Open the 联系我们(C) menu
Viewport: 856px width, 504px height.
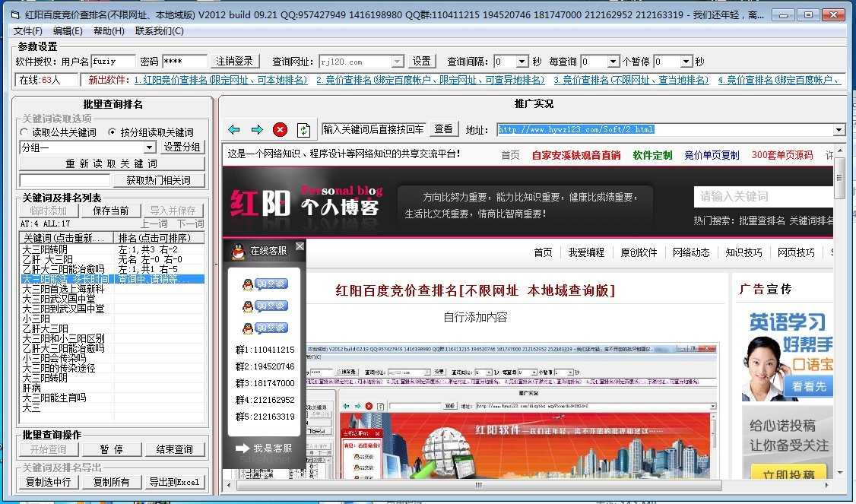(160, 30)
